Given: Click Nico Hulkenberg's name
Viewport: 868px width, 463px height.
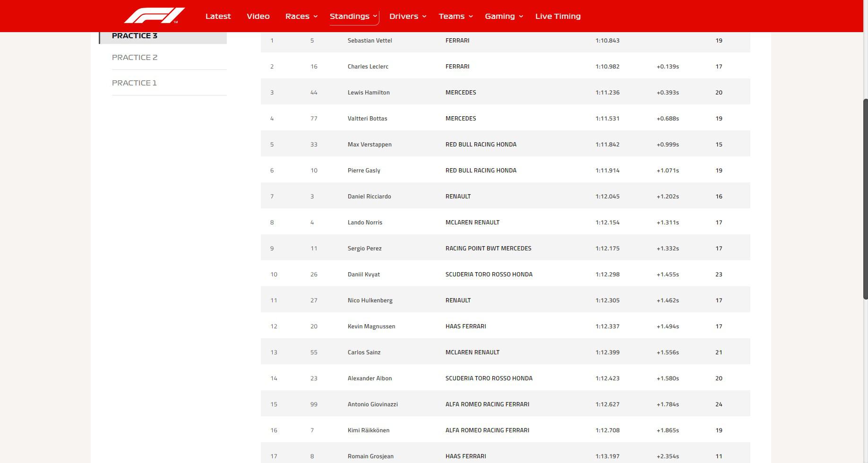Looking at the screenshot, I should click(x=370, y=300).
